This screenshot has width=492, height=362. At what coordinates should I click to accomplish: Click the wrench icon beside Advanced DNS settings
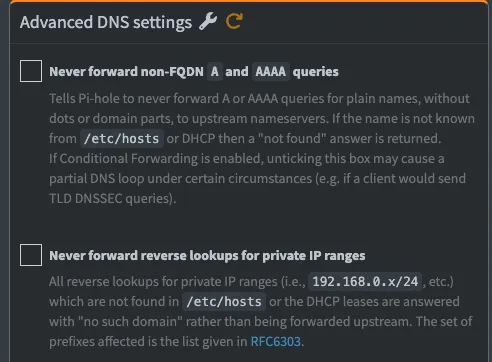tap(208, 22)
